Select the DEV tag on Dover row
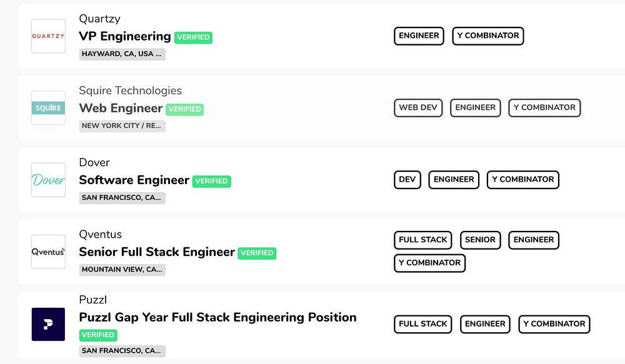The width and height of the screenshot is (625, 364). 407,179
